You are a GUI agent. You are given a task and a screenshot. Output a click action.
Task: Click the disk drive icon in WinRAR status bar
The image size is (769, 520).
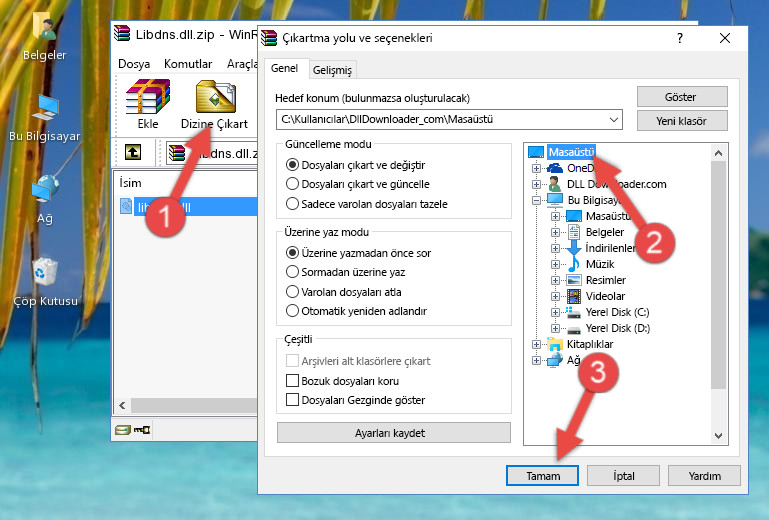coord(123,430)
